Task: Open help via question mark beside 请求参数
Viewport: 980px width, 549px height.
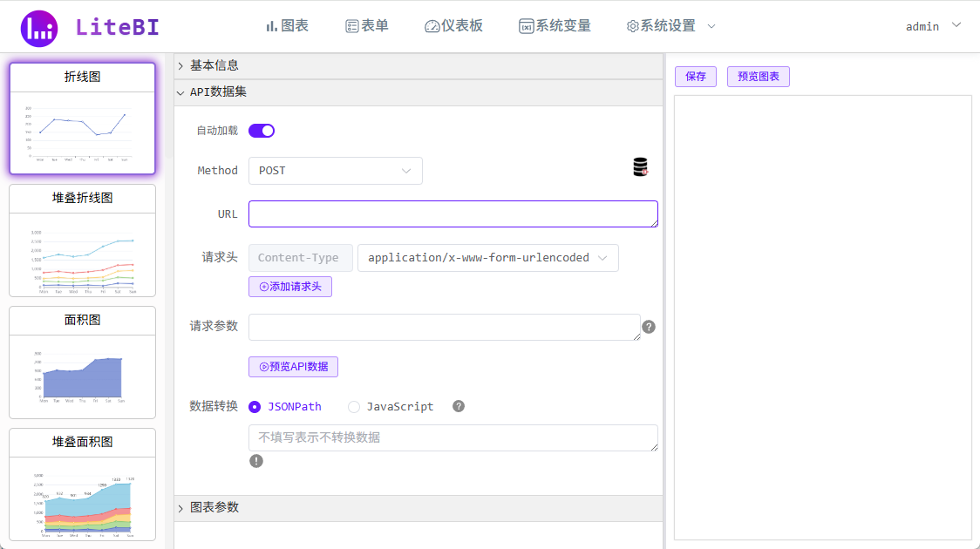Action: (648, 327)
